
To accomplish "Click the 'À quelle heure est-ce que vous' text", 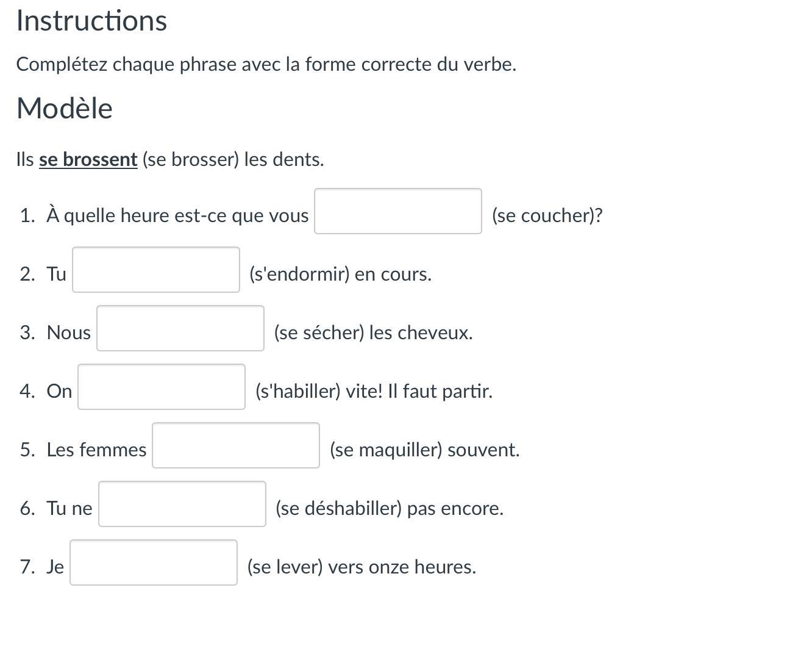I will click(x=177, y=215).
